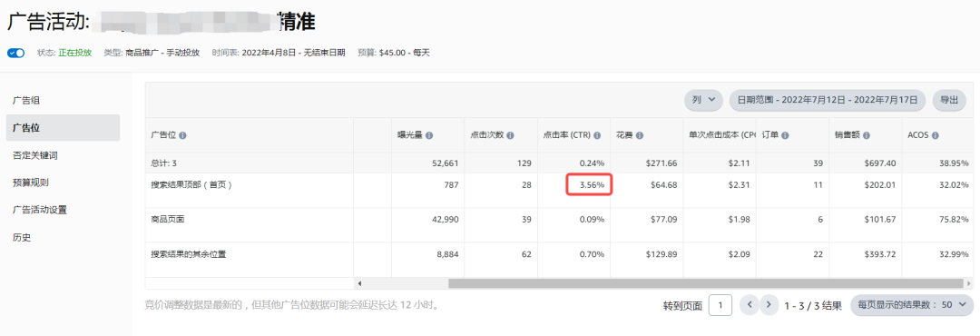Open the 日期范围 date range picker
The width and height of the screenshot is (980, 336).
pyautogui.click(x=828, y=100)
